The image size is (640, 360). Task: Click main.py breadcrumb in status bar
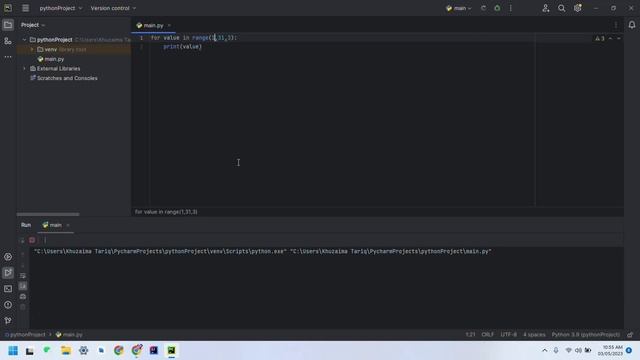[69, 335]
